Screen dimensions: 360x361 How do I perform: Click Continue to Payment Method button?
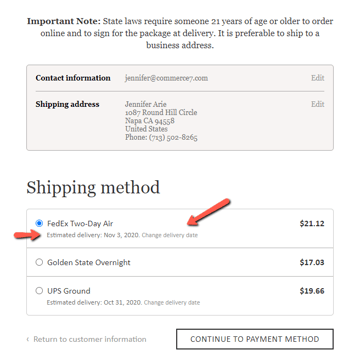click(255, 339)
